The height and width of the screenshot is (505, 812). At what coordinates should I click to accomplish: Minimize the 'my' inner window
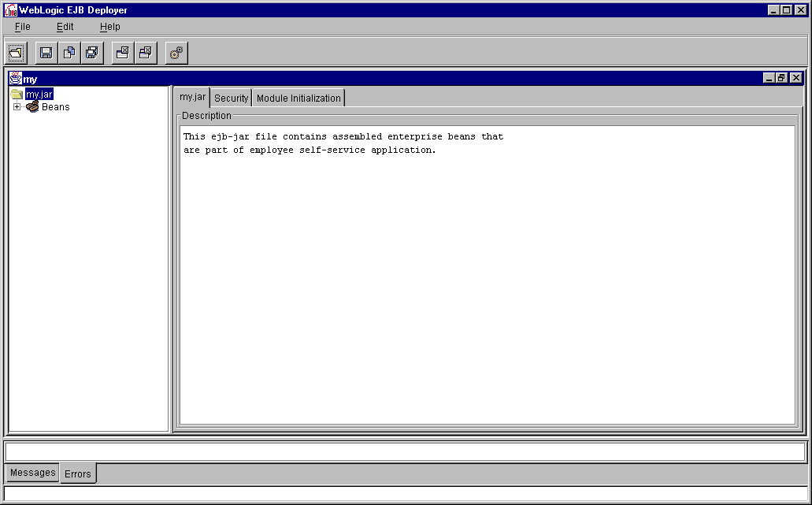click(769, 78)
